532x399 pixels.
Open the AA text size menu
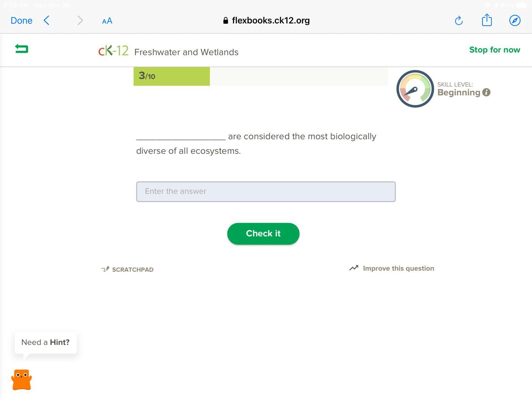coord(107,21)
